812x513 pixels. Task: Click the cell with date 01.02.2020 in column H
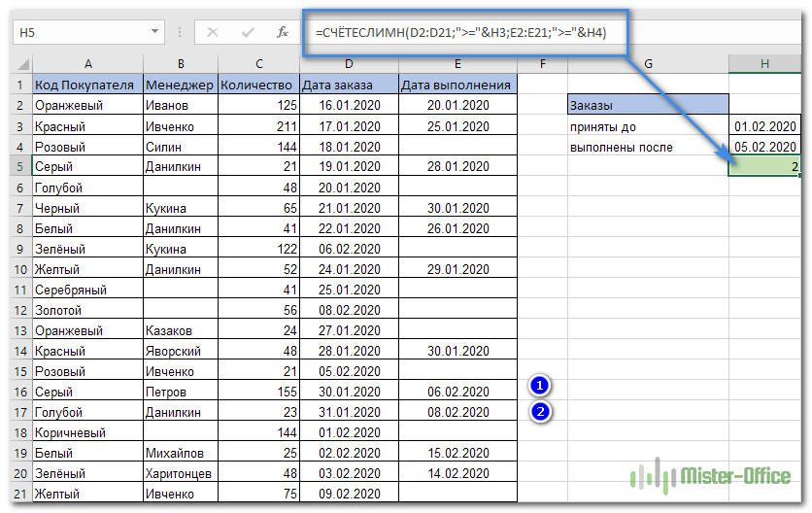[x=765, y=126]
